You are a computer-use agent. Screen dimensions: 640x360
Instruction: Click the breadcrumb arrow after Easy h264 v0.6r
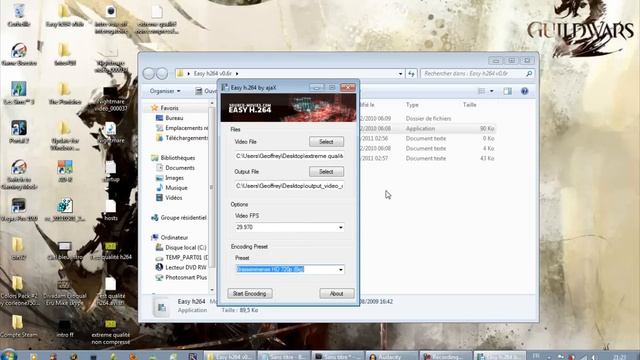point(237,73)
